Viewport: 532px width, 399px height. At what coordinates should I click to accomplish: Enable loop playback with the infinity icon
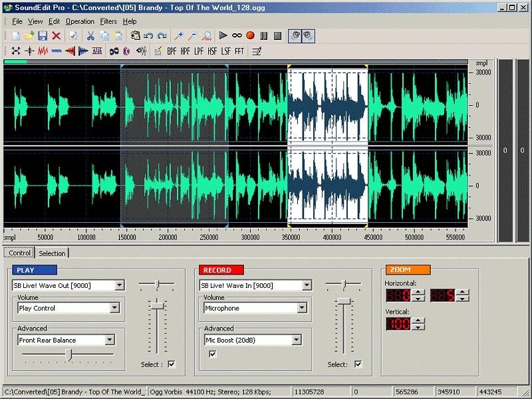coord(237,36)
